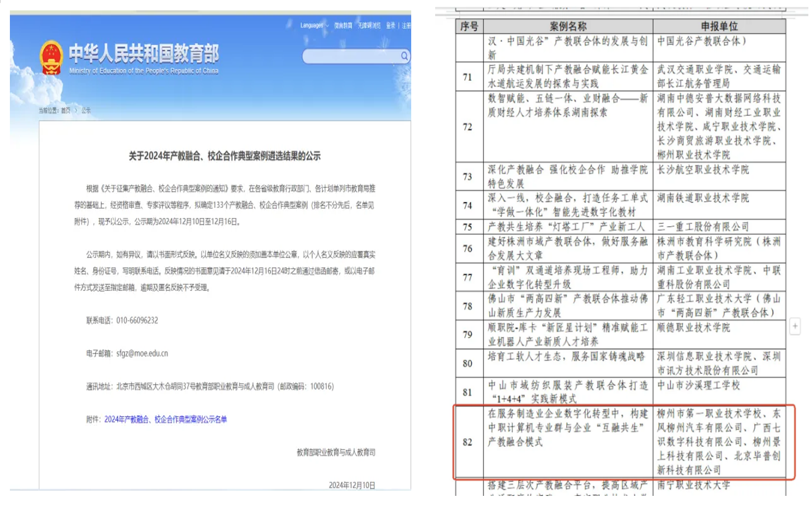The image size is (812, 512).
Task: Click the date 2024年12月10日
Action: coord(351,485)
